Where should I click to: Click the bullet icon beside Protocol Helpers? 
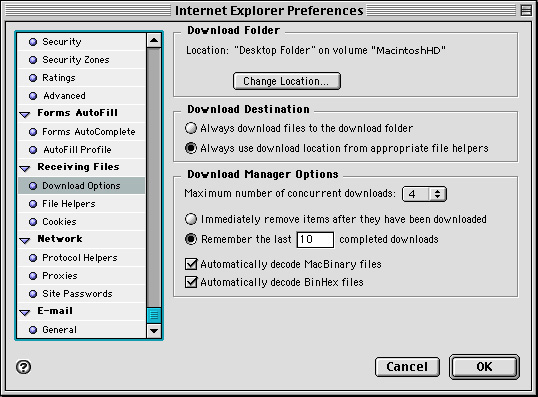pyautogui.click(x=33, y=258)
